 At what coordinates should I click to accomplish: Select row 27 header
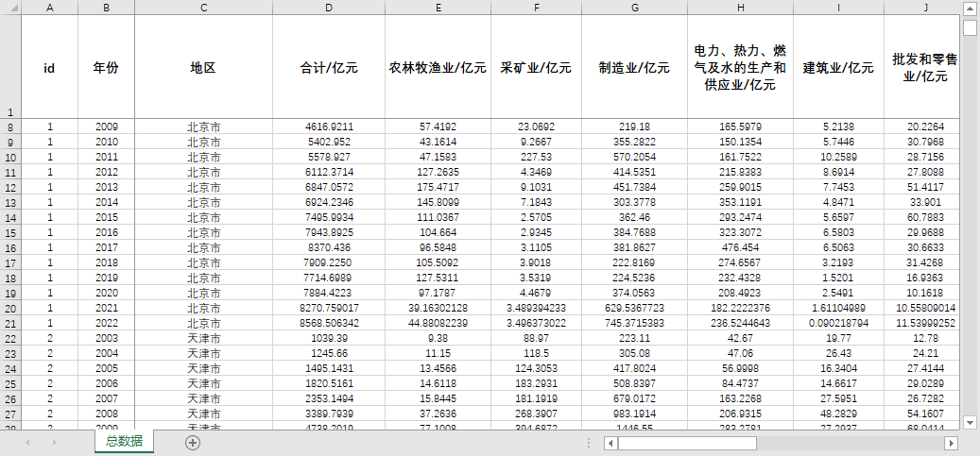[x=10, y=414]
